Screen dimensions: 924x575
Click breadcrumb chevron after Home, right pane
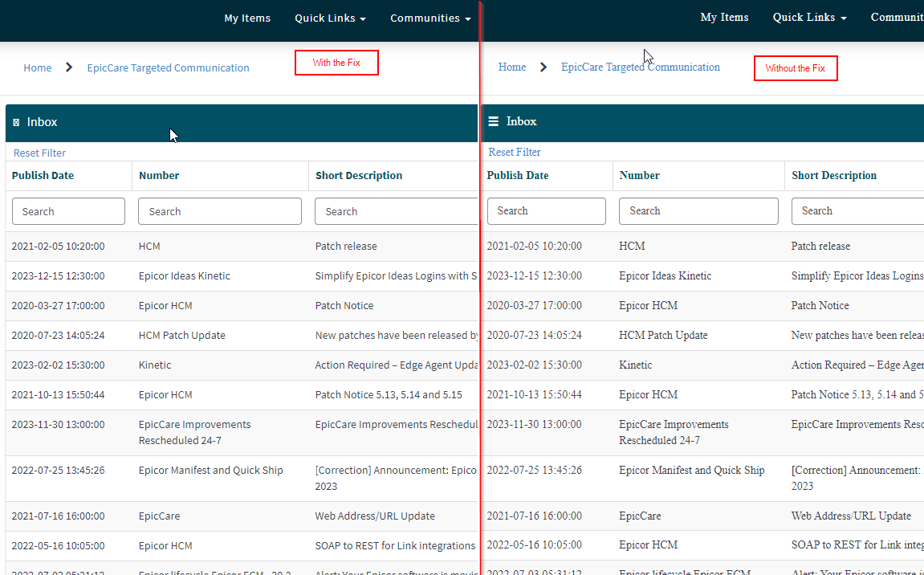click(x=543, y=67)
